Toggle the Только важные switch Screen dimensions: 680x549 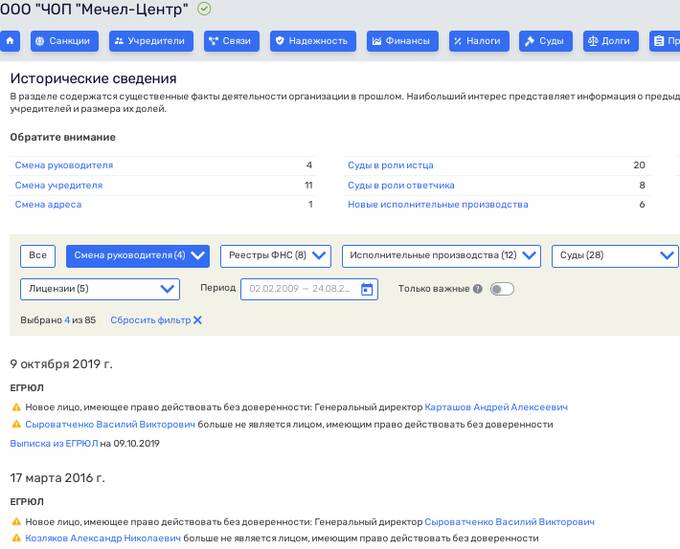coord(502,289)
